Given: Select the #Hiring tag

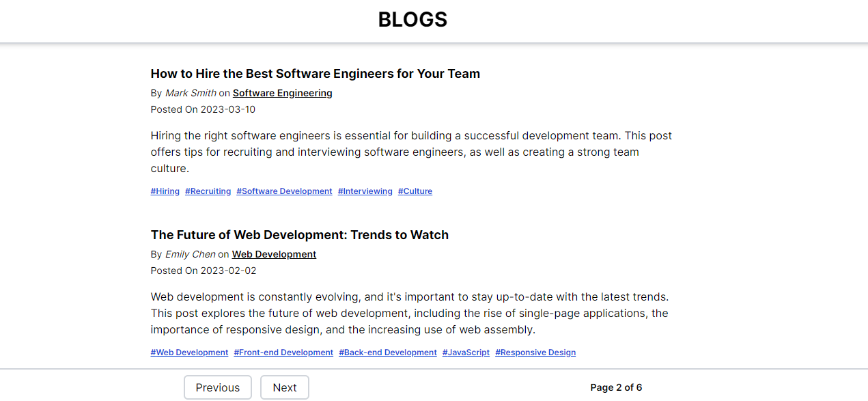Looking at the screenshot, I should coord(165,191).
